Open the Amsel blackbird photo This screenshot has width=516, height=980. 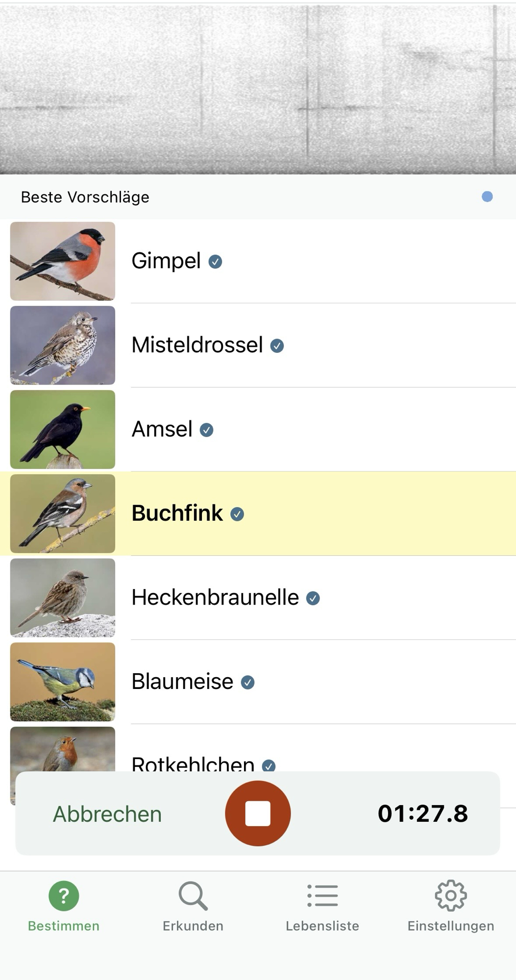63,430
